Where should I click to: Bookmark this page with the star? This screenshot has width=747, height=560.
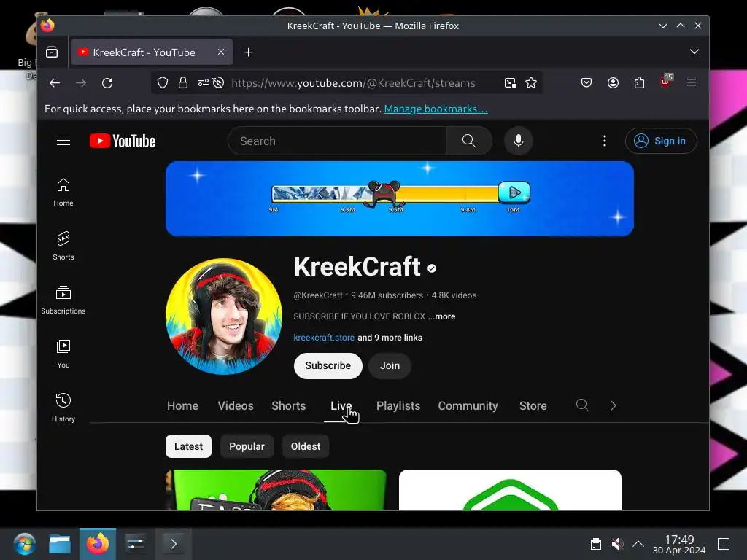[x=531, y=83]
